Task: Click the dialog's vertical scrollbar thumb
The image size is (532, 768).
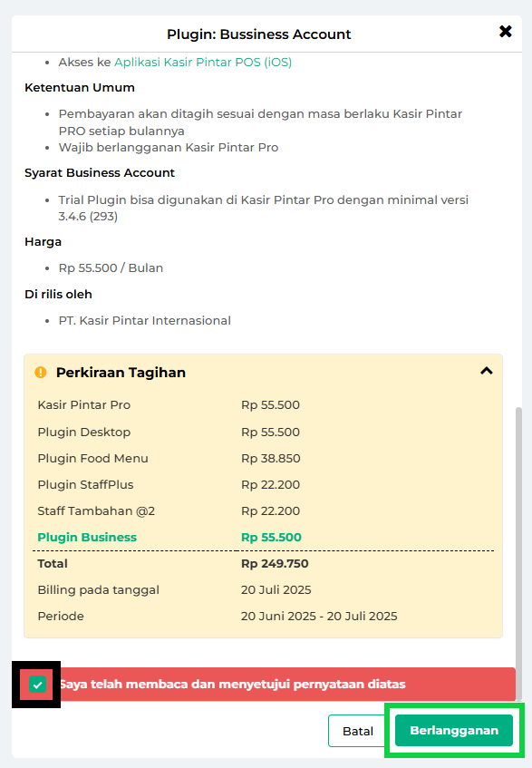Action: click(x=518, y=553)
